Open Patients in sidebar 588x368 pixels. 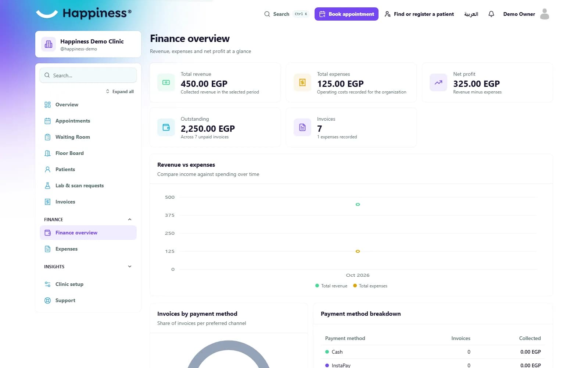pyautogui.click(x=88, y=169)
